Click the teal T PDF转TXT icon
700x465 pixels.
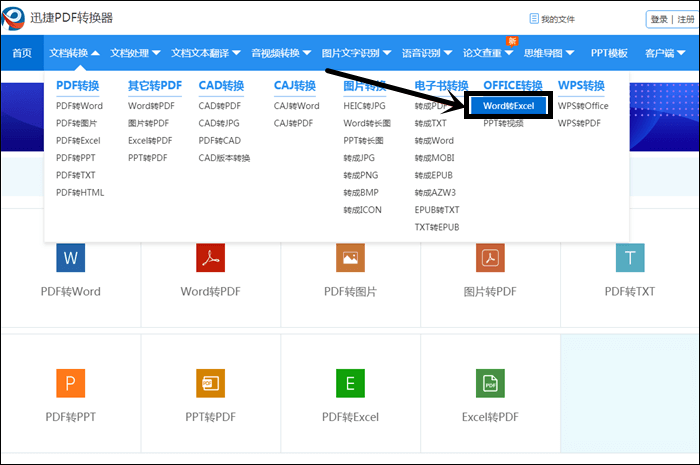click(x=630, y=257)
